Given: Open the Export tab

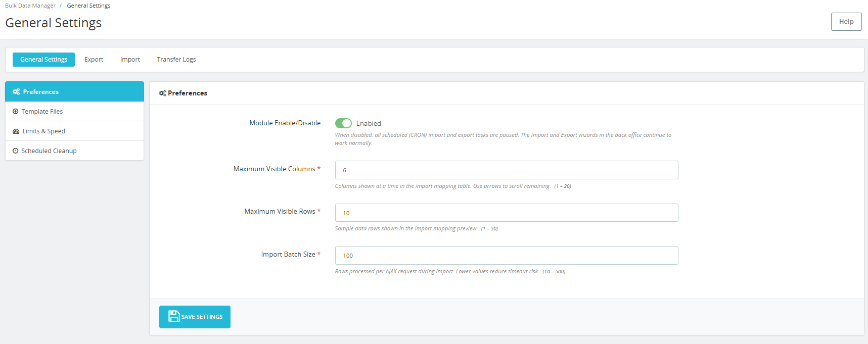Looking at the screenshot, I should point(94,60).
